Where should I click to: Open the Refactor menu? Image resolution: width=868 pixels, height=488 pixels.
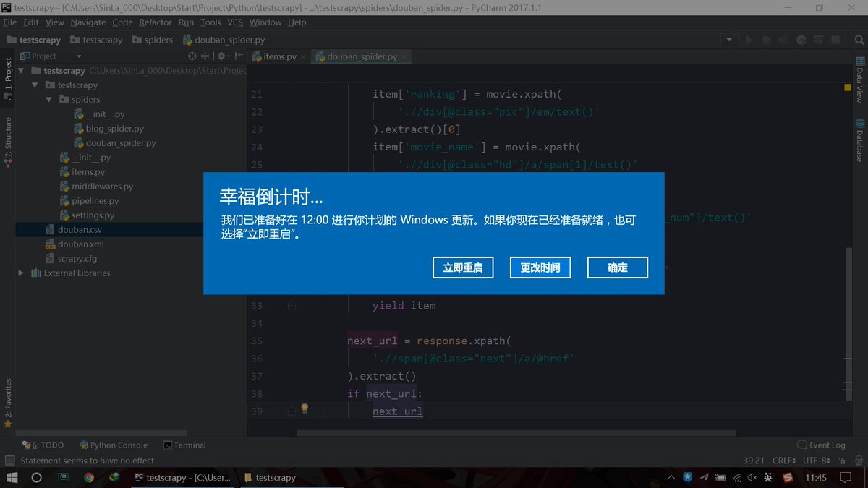click(x=156, y=22)
